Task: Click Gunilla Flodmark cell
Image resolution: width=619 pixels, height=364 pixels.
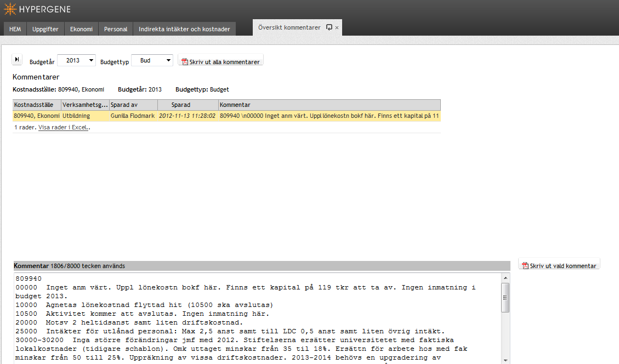Action: point(133,116)
